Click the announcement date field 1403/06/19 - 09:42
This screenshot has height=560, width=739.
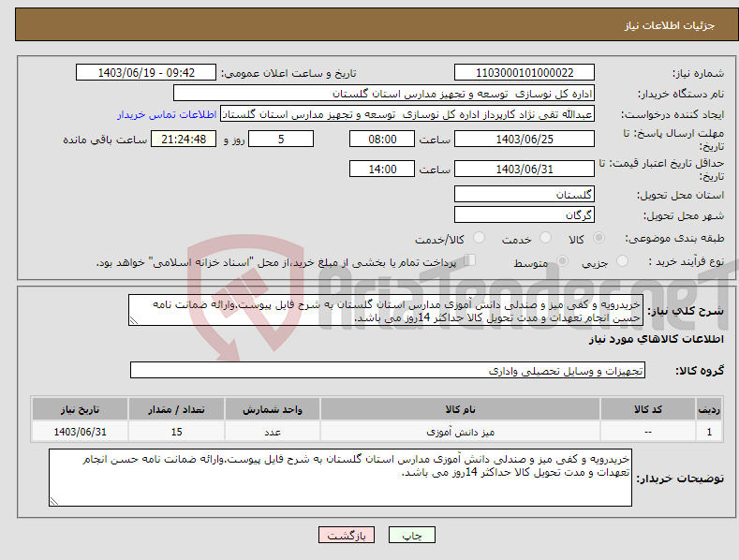[x=145, y=73]
